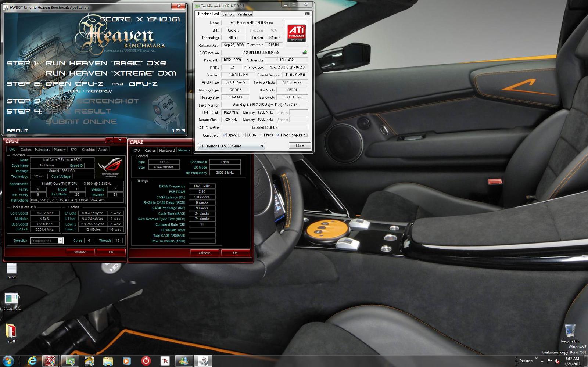This screenshot has height=367, width=588.
Task: Open the GPU-Z taskbar icon
Action: 70,361
